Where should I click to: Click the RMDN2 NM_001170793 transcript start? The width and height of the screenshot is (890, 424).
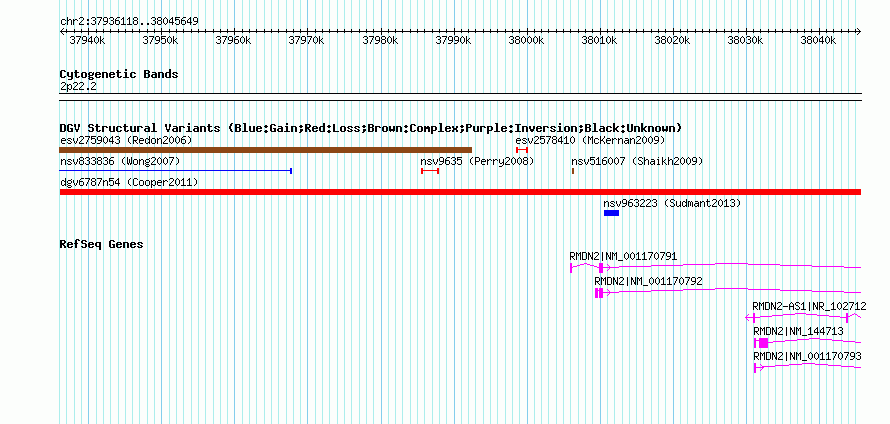click(x=757, y=368)
